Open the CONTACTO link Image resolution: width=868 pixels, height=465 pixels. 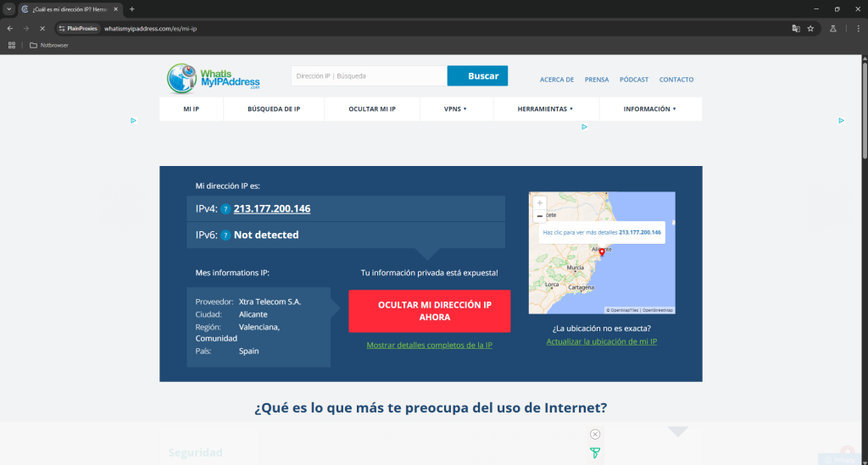click(676, 80)
